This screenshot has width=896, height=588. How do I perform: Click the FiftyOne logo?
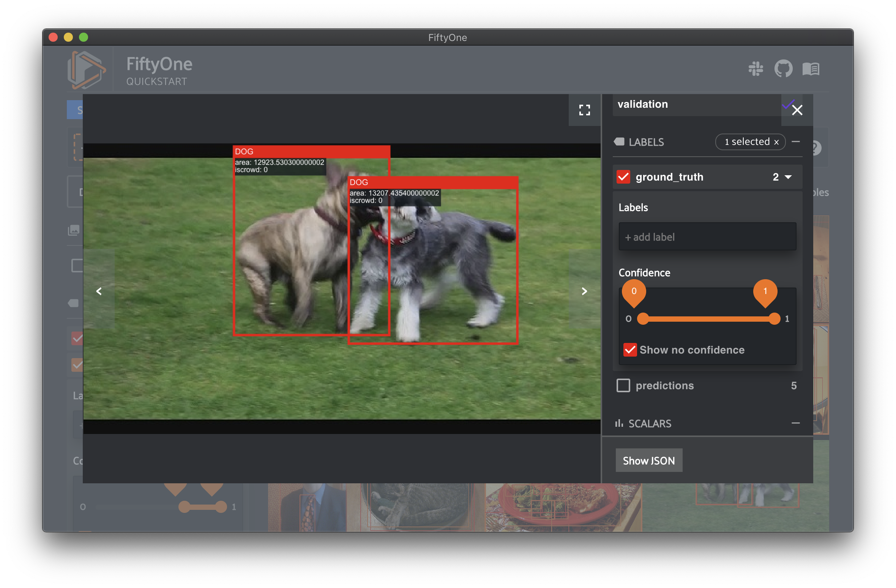coord(87,69)
